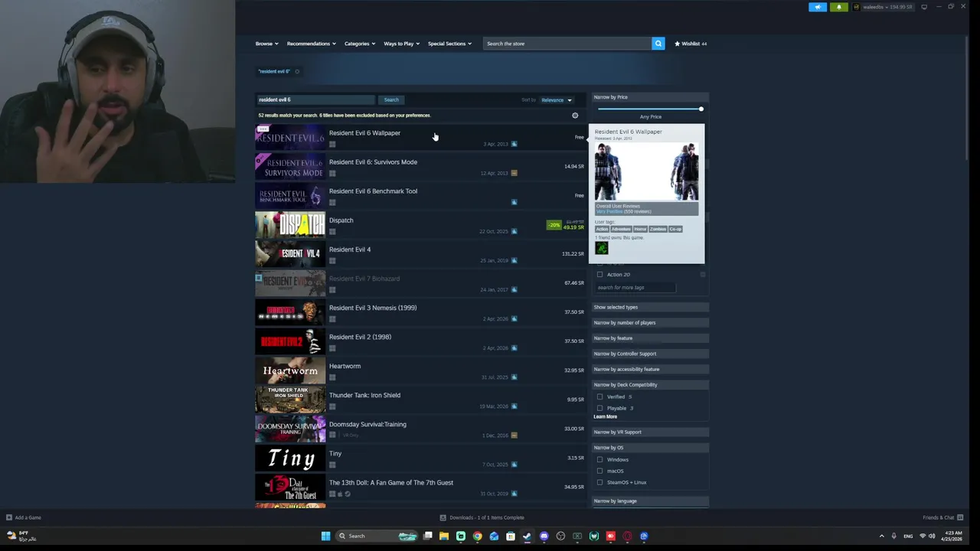
Task: Click the Xbox Game Bar taskbar icon
Action: click(x=577, y=536)
